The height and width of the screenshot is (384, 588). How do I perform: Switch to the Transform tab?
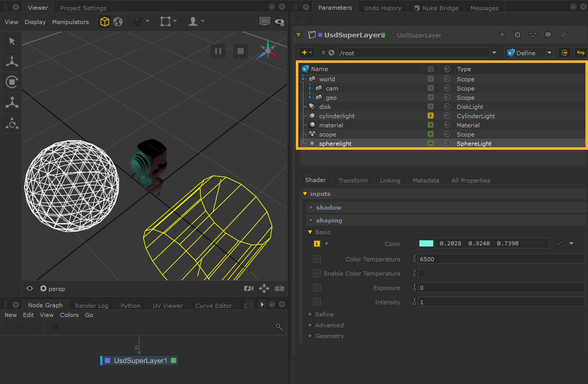[x=352, y=180]
